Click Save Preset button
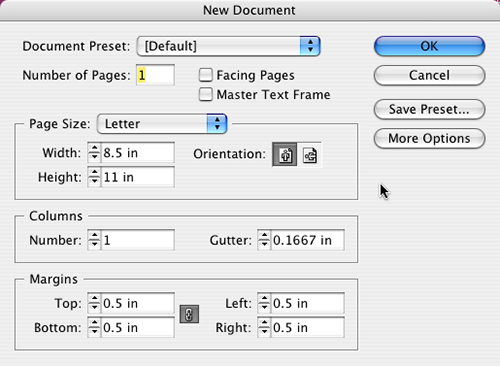Screen dimensions: 500x366 429,109
